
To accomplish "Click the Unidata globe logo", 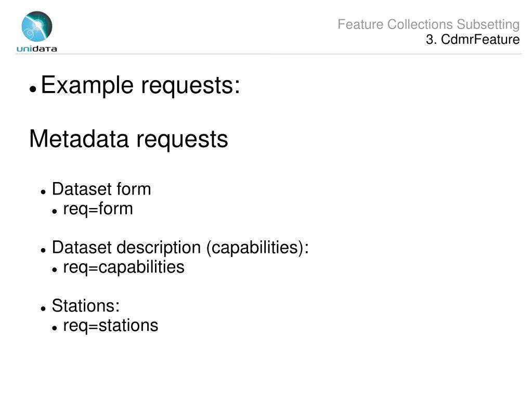I will (x=37, y=26).
